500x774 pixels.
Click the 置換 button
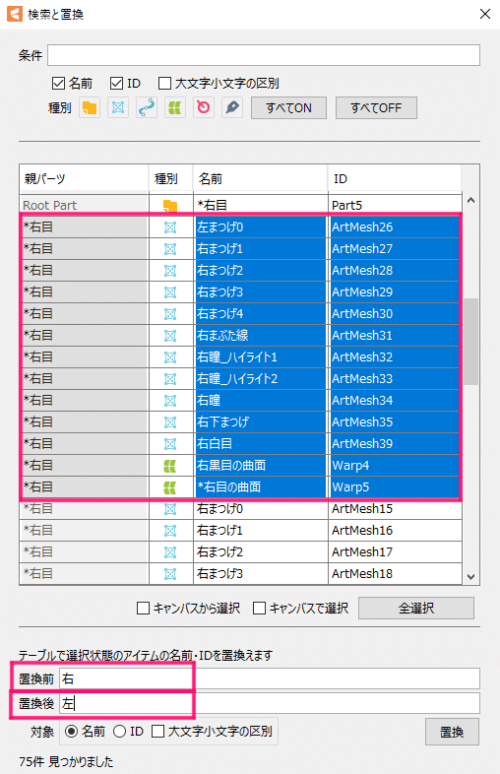(x=452, y=732)
